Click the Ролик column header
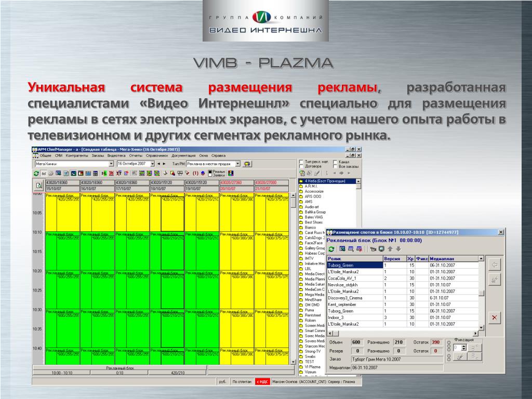The height and width of the screenshot is (399, 532). pos(355,259)
